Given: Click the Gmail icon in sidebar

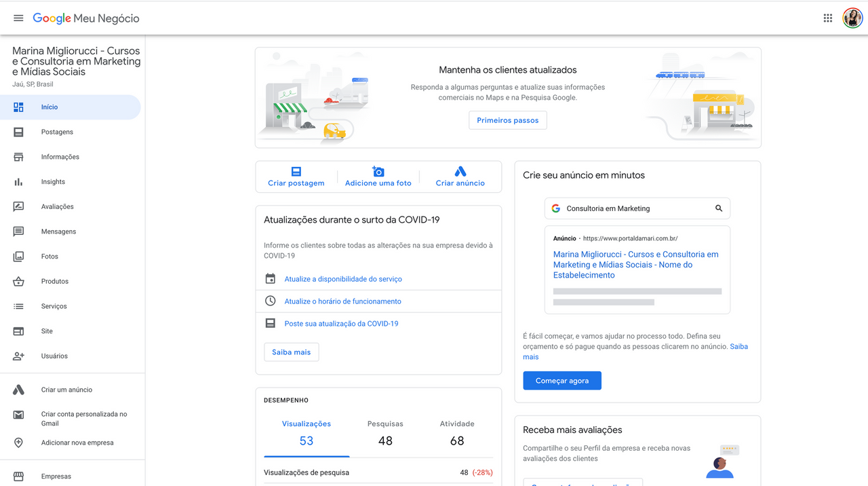Looking at the screenshot, I should point(18,415).
